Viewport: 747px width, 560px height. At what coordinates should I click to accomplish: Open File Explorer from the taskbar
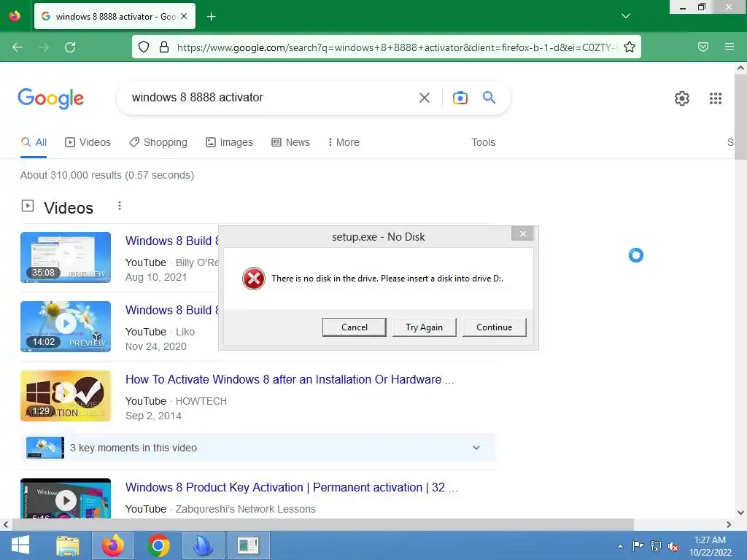pyautogui.click(x=68, y=545)
